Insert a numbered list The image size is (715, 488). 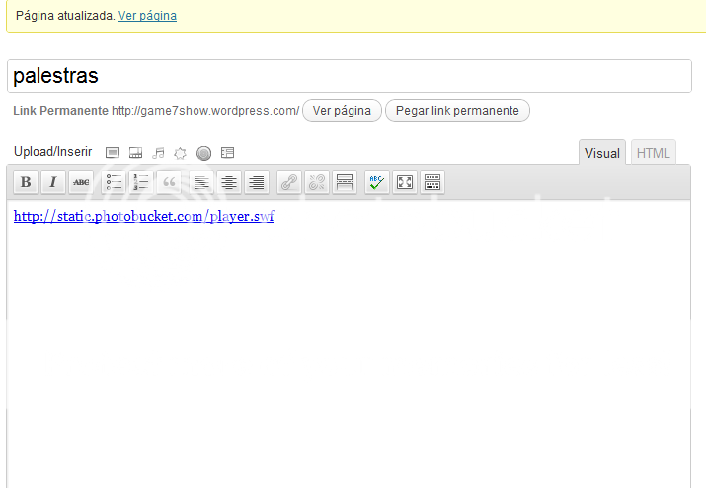141,182
